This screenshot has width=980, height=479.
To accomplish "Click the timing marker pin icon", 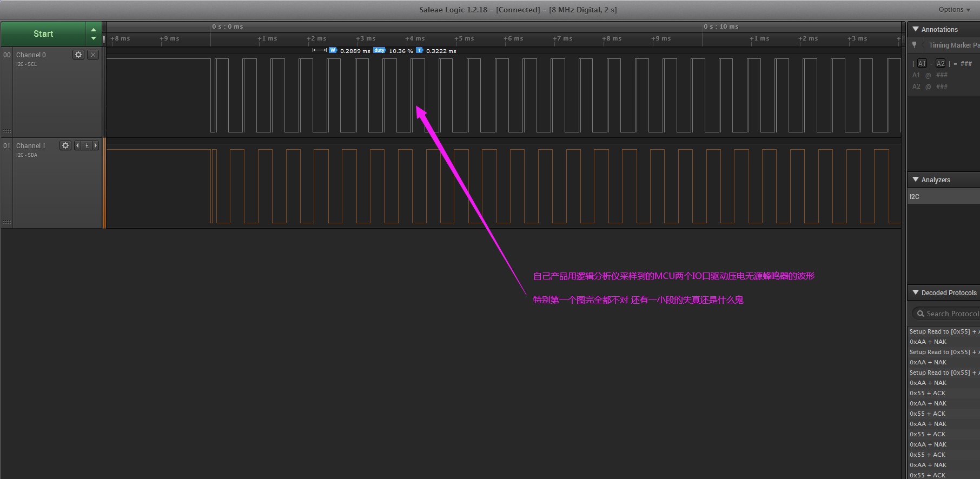I will click(x=915, y=45).
